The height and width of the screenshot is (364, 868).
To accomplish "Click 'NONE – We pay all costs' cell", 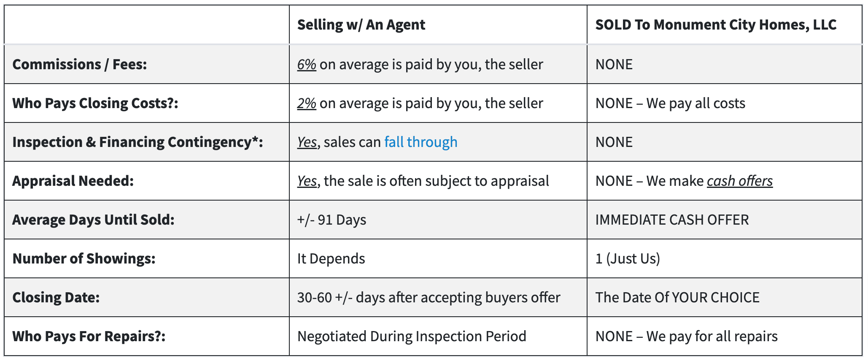I will [670, 103].
